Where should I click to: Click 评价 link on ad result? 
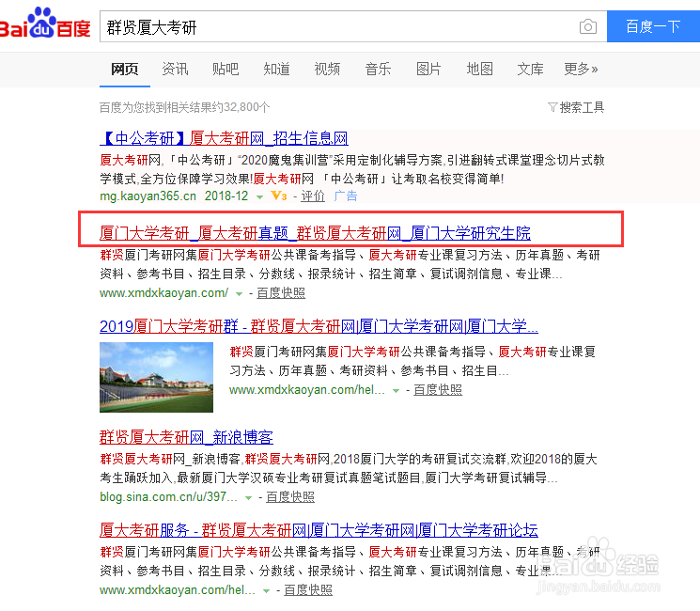click(313, 196)
